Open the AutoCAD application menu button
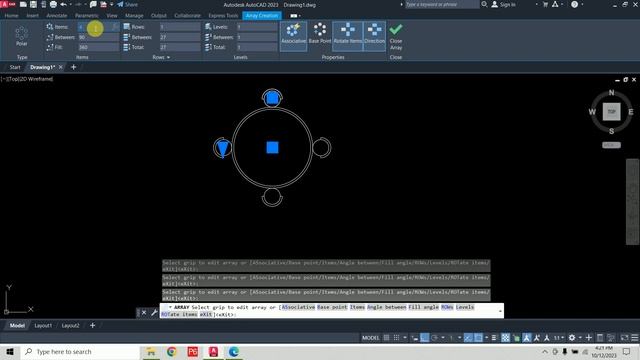The image size is (640, 360). pos(7,4)
